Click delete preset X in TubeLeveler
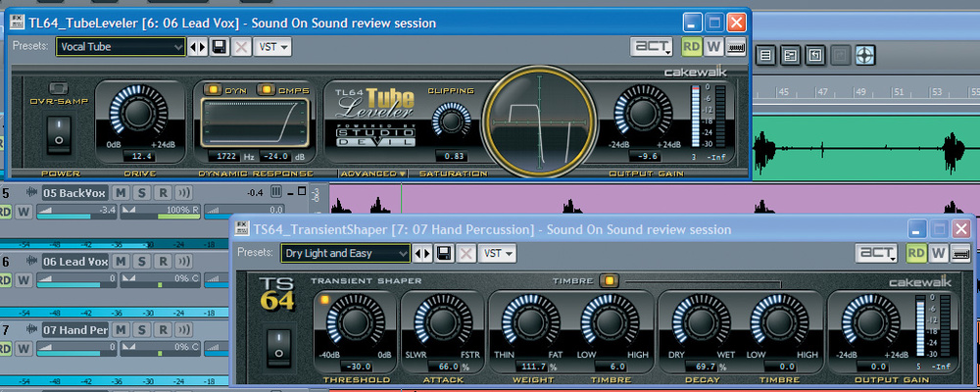Image resolution: width=980 pixels, height=392 pixels. pyautogui.click(x=241, y=47)
